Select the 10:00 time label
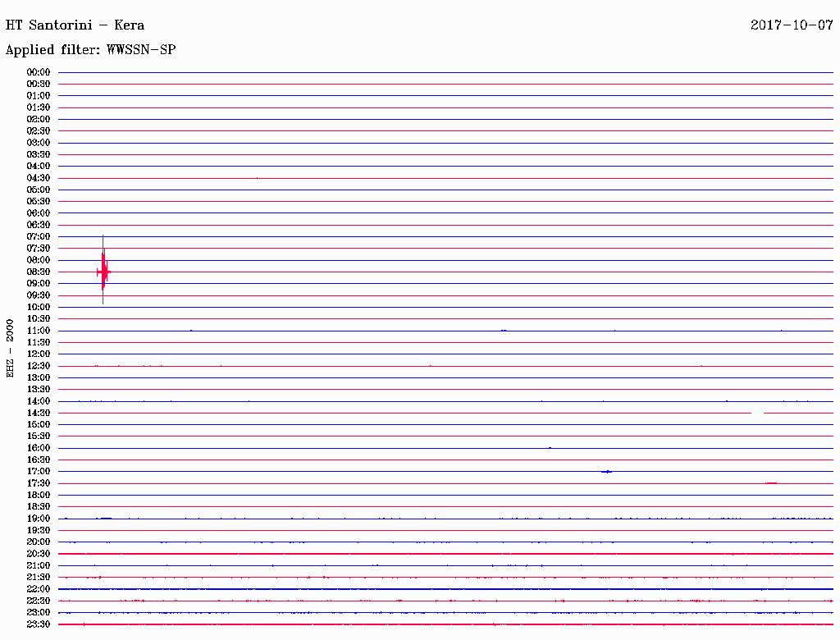Image resolution: width=840 pixels, height=640 pixels. tap(39, 307)
